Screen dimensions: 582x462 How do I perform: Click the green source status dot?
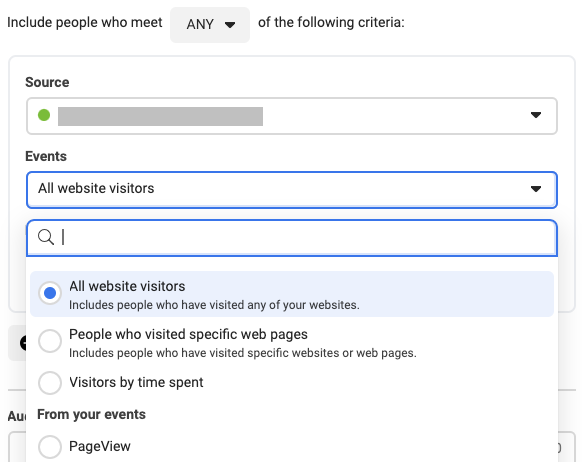(x=44, y=115)
